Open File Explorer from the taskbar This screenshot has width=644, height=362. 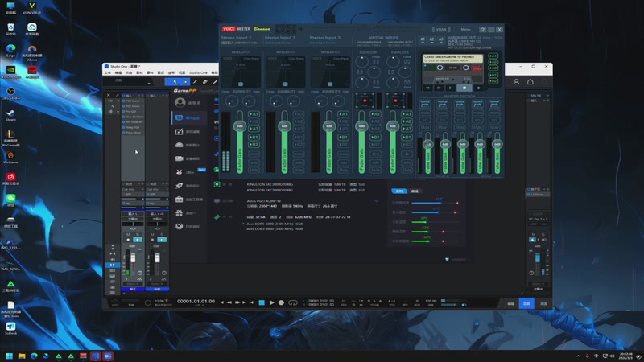click(x=22, y=356)
